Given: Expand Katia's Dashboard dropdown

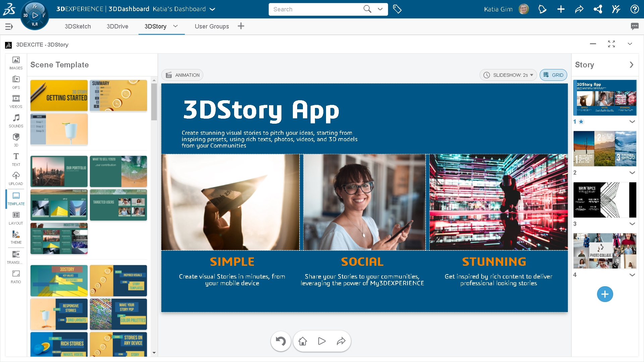Looking at the screenshot, I should tap(212, 9).
